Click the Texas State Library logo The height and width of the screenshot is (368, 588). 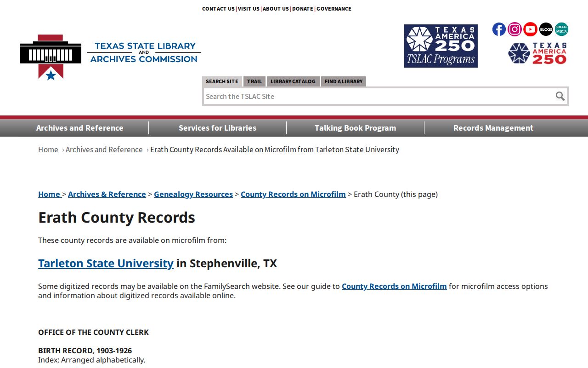click(x=110, y=57)
